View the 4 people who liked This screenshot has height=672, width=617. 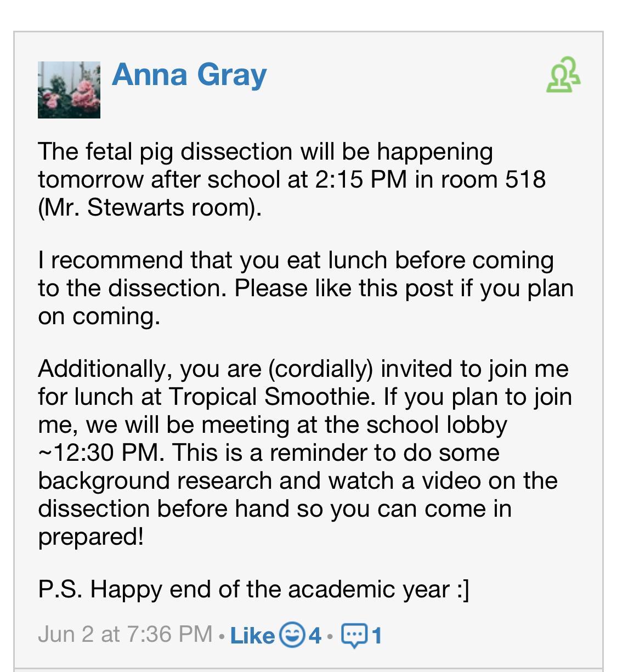pyautogui.click(x=314, y=635)
